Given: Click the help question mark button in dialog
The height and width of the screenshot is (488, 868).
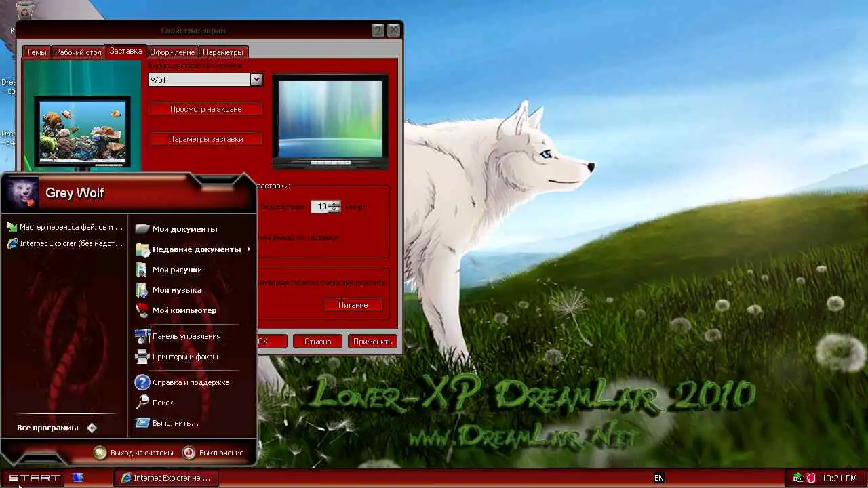Looking at the screenshot, I should (x=378, y=30).
